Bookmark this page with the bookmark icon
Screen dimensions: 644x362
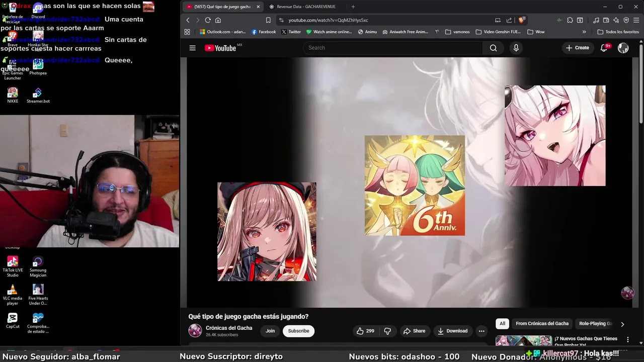coord(268,20)
